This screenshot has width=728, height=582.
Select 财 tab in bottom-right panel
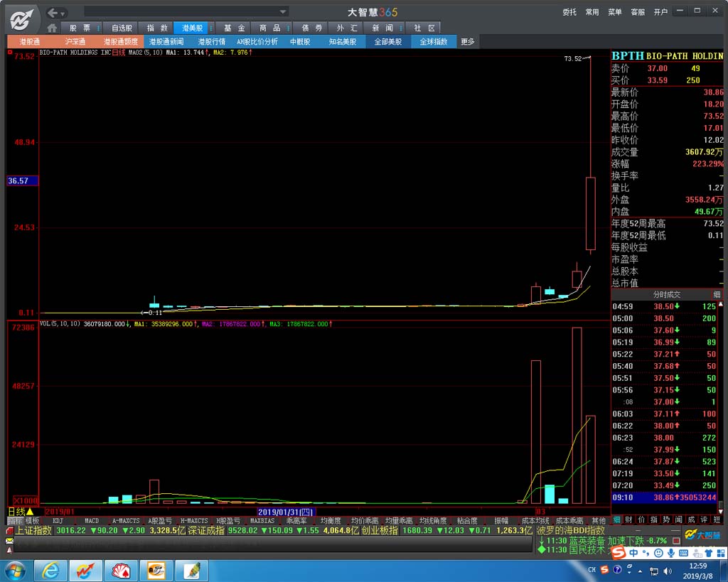point(628,519)
